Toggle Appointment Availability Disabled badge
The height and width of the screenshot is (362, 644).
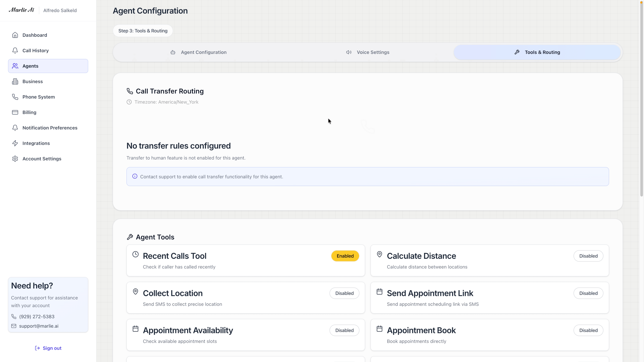tap(344, 330)
